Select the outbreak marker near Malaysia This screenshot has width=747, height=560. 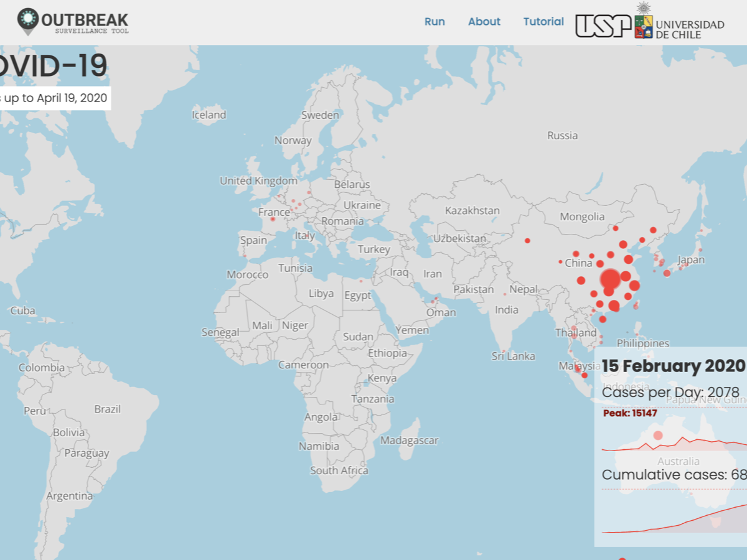[584, 375]
